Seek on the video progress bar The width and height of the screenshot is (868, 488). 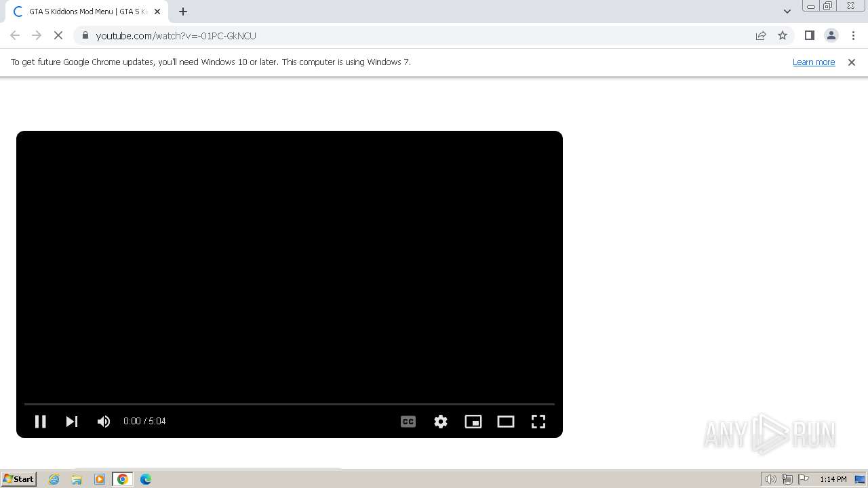[290, 404]
